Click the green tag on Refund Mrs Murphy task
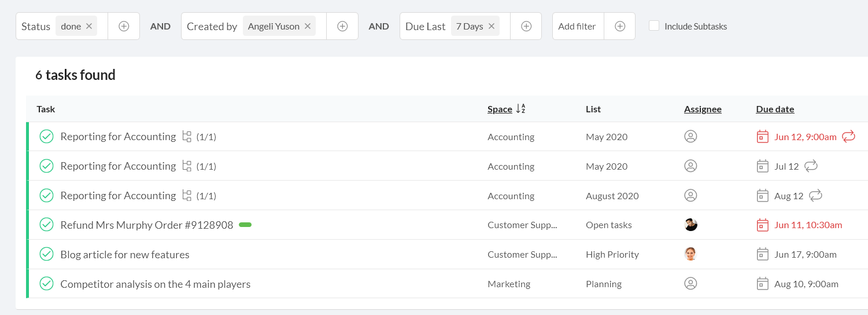 click(x=245, y=225)
